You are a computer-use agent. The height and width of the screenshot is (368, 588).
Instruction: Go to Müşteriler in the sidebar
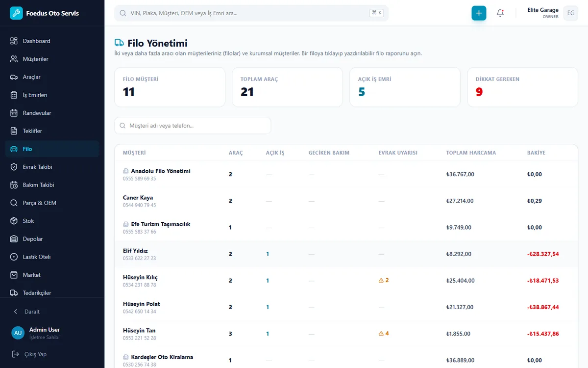(x=52, y=59)
